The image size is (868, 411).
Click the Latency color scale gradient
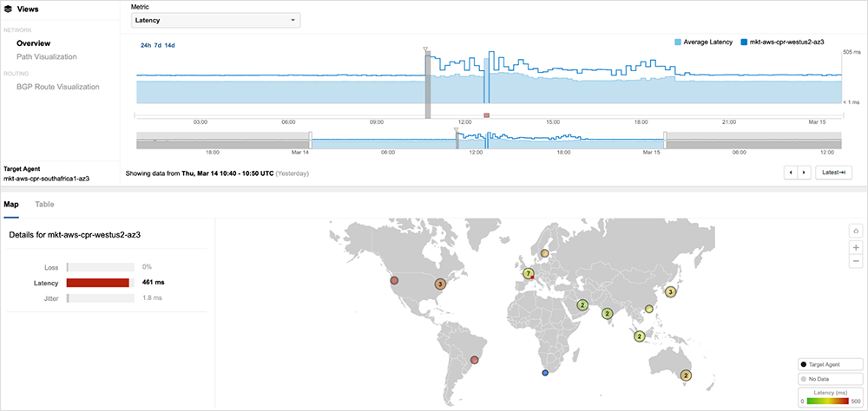pos(830,403)
